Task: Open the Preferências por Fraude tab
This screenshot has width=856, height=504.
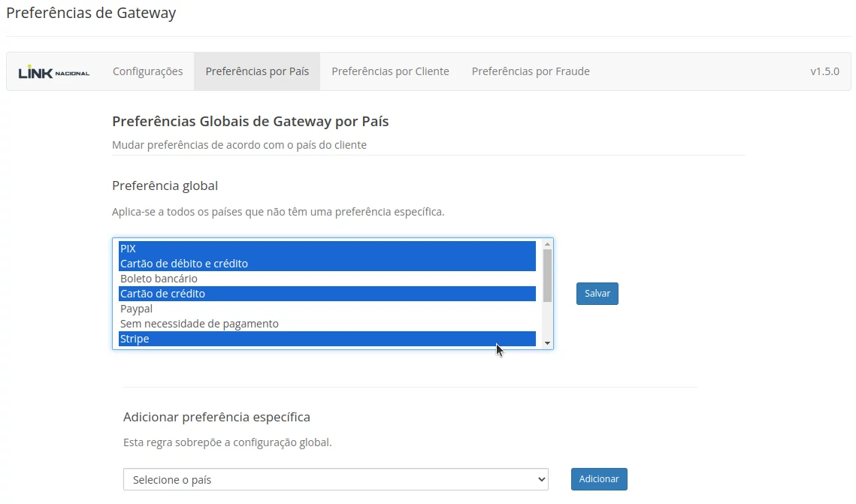Action: pos(530,71)
